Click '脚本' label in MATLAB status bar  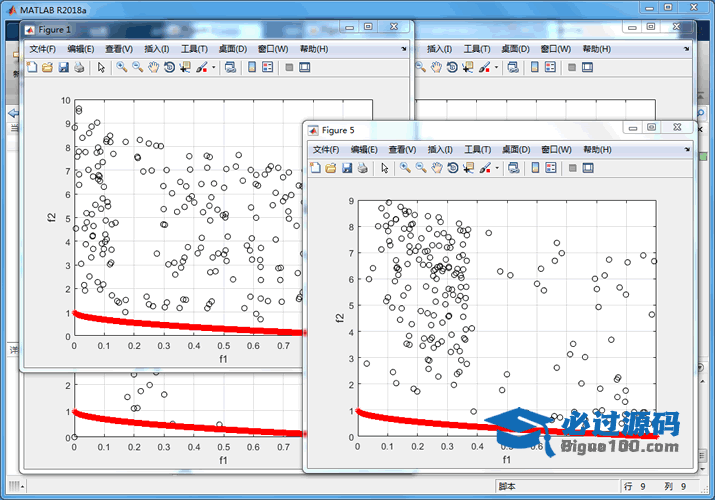[x=507, y=486]
